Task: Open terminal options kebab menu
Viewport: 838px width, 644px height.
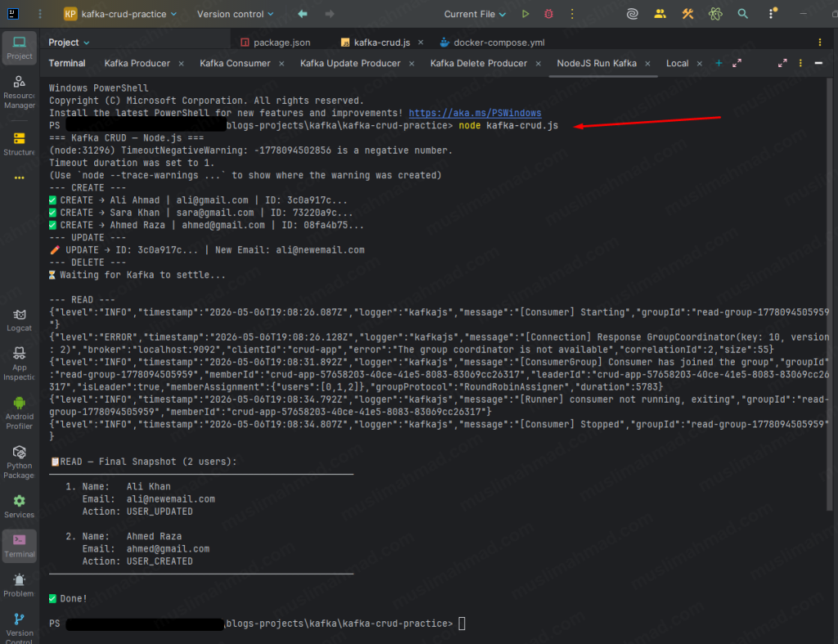Action: click(800, 63)
